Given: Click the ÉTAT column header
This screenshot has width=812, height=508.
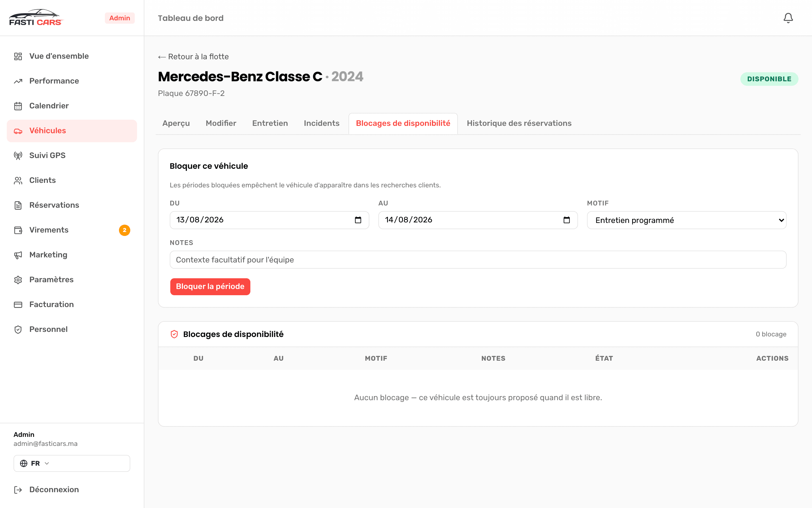Looking at the screenshot, I should (604, 358).
